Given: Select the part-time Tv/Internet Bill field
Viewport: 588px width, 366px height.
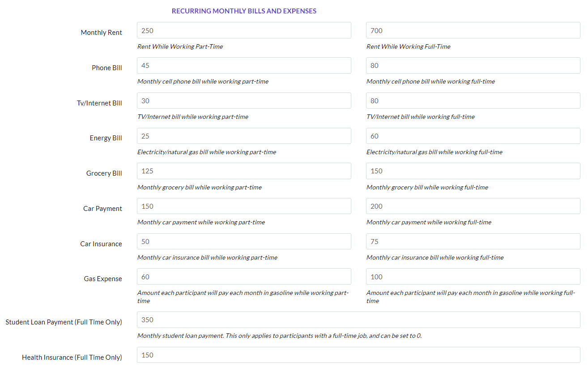Looking at the screenshot, I should [x=244, y=101].
